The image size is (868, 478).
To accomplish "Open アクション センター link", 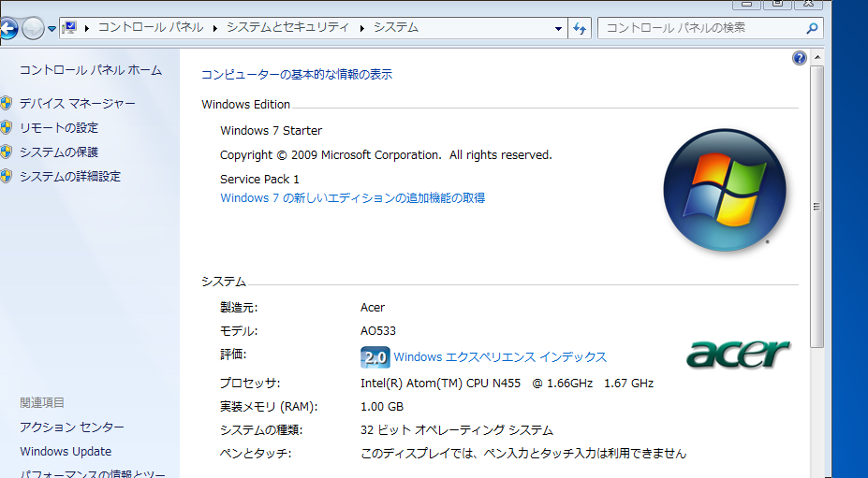I will click(72, 427).
